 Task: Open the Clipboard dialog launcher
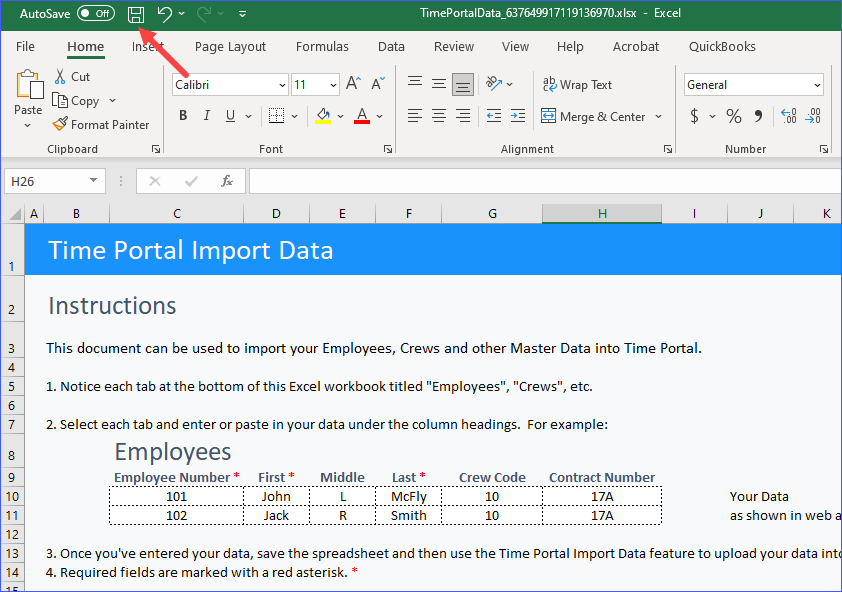(x=156, y=149)
